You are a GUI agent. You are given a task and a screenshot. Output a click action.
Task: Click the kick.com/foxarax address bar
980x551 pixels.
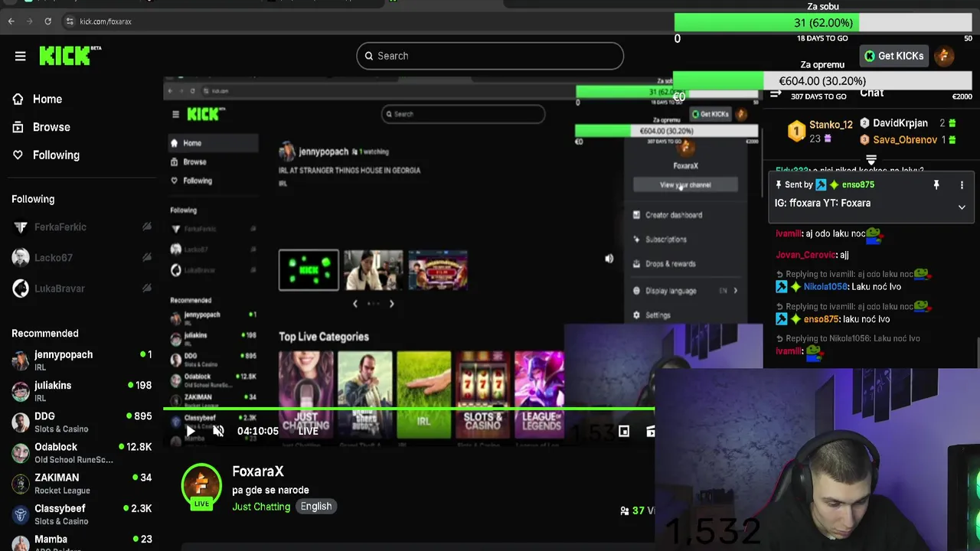[106, 21]
